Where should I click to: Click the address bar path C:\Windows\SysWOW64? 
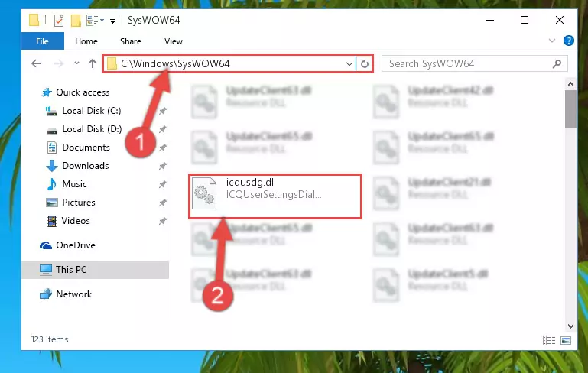coord(175,63)
